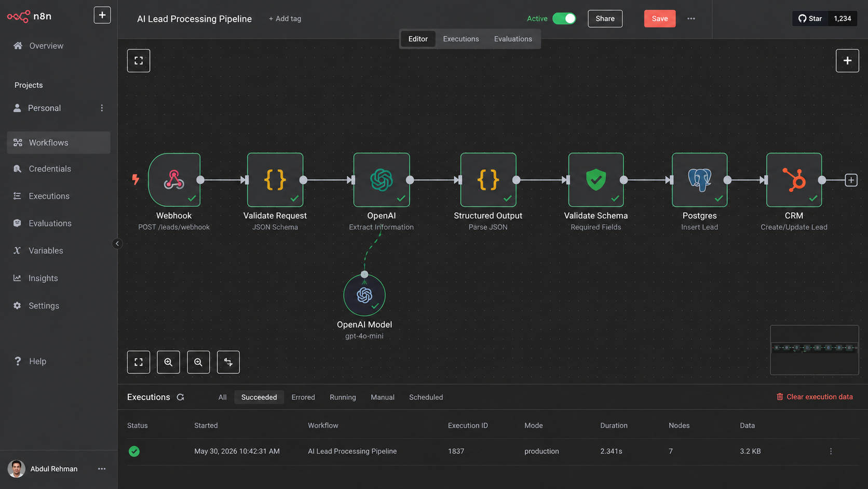868x489 pixels.
Task: Select the OpenAI node
Action: [x=382, y=180]
